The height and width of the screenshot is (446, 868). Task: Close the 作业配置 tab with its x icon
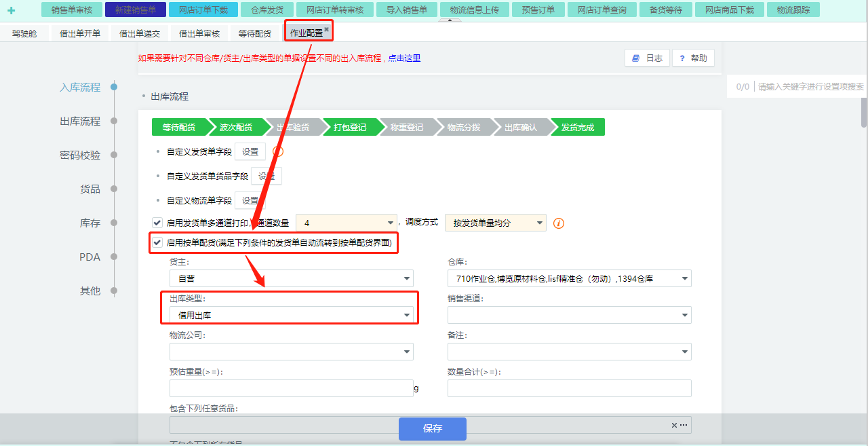click(x=326, y=29)
